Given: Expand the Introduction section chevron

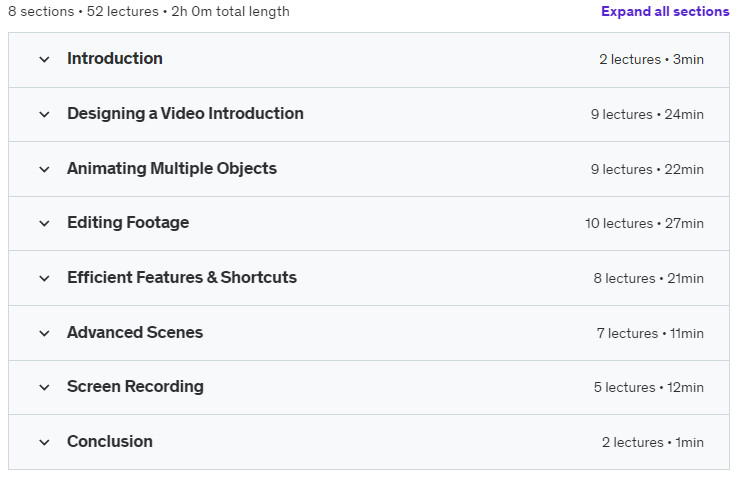Looking at the screenshot, I should point(44,59).
